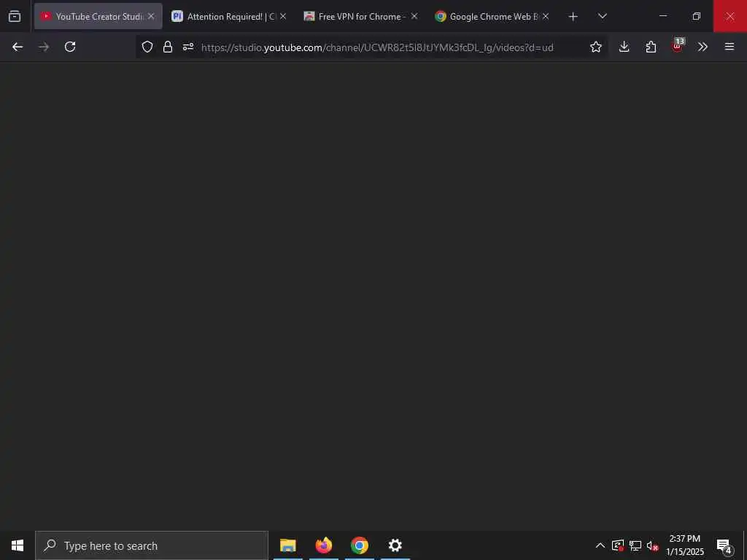Open muted volume tray icon
Screen dimensions: 747x560
coord(652,545)
